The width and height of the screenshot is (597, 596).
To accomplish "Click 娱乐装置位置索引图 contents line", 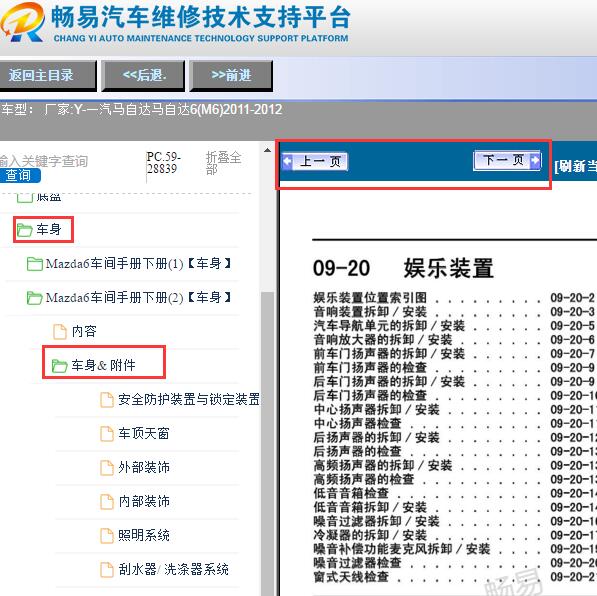I will (454, 298).
